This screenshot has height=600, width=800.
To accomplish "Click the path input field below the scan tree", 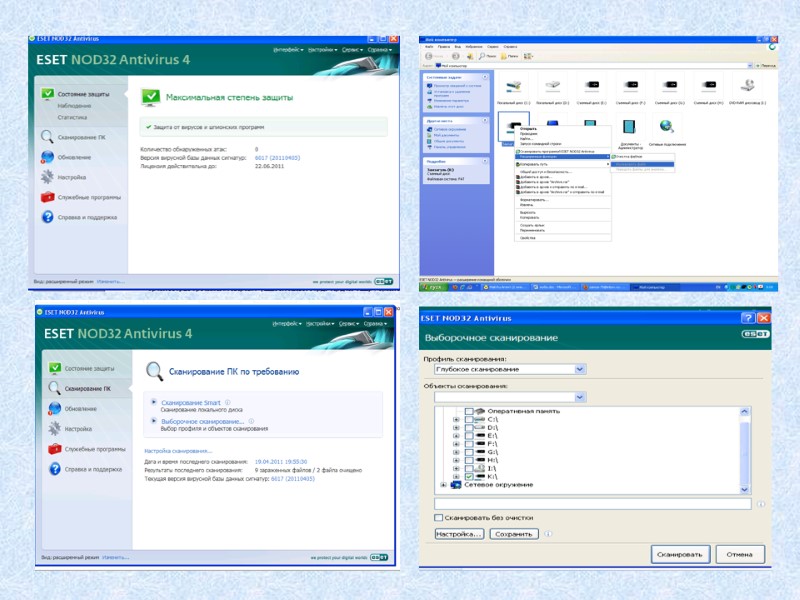I will tap(592, 504).
